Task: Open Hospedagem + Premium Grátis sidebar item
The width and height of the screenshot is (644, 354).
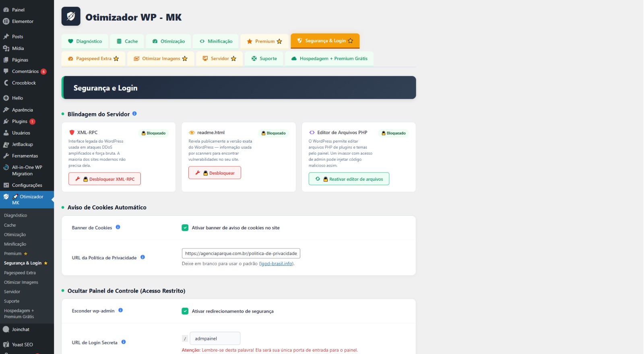Action: click(x=19, y=313)
